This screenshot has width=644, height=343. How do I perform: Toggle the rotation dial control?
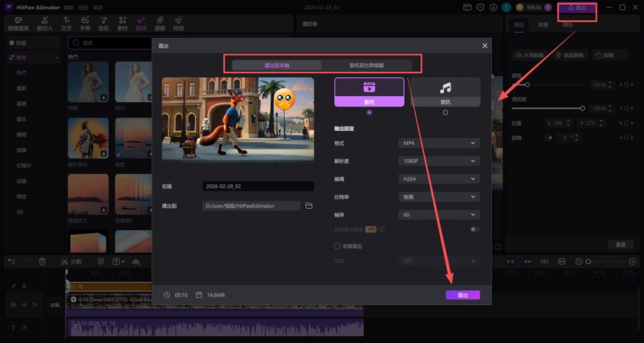(x=550, y=138)
